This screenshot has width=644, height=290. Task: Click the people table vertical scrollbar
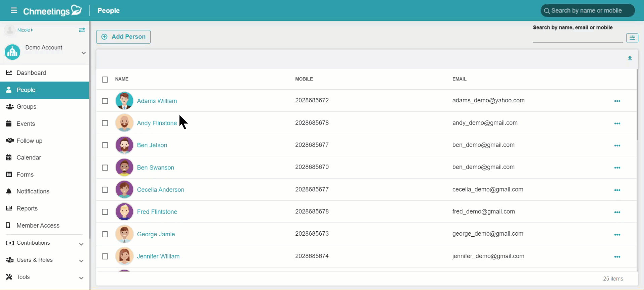click(x=637, y=105)
